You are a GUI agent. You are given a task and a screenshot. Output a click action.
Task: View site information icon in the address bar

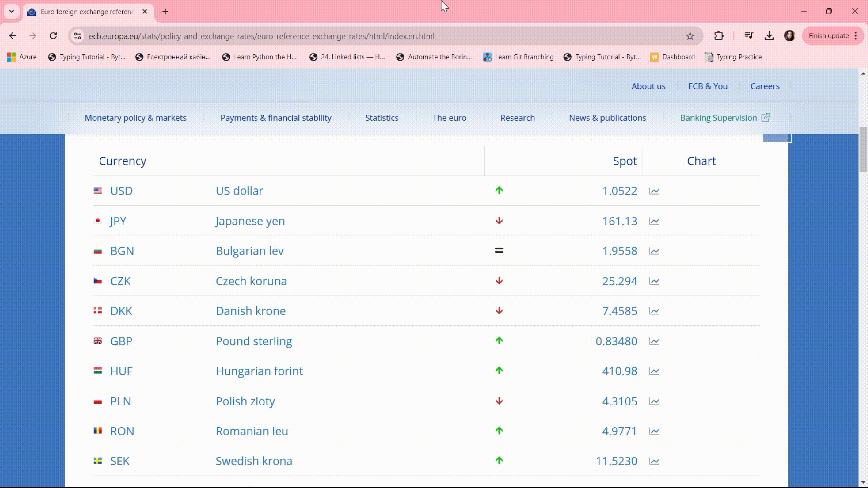(78, 36)
